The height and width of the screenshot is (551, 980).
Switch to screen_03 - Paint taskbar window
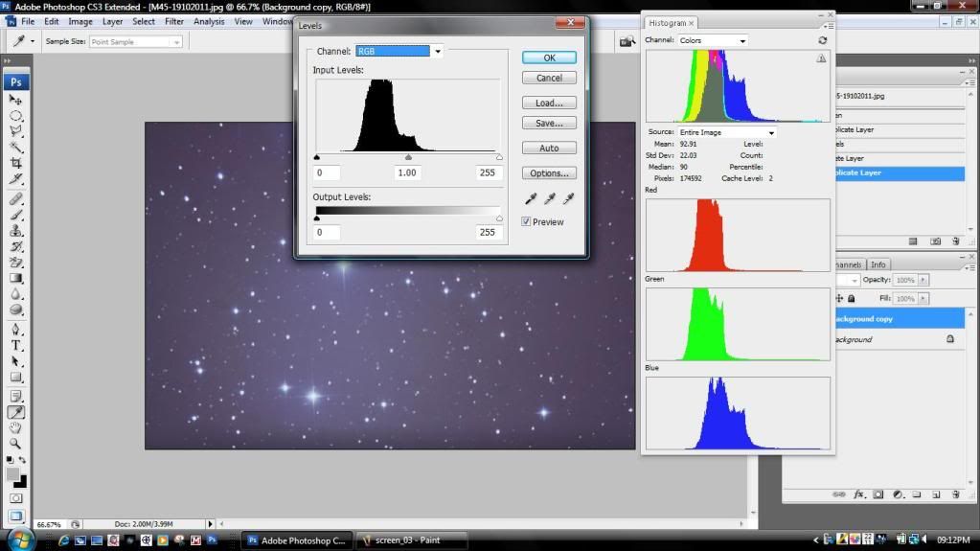(410, 540)
